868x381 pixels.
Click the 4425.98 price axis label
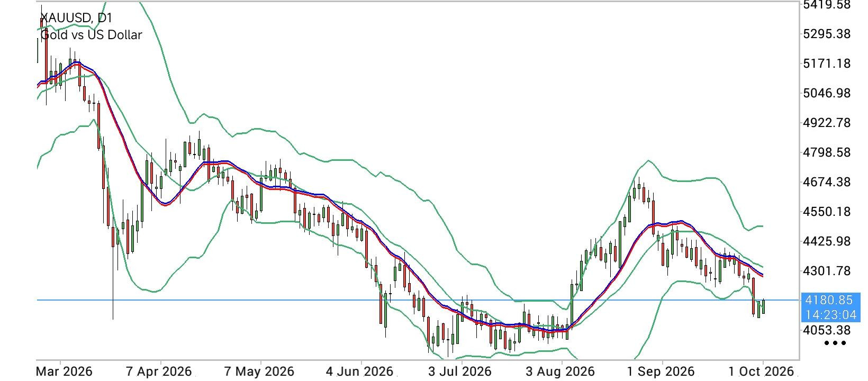[x=827, y=241]
